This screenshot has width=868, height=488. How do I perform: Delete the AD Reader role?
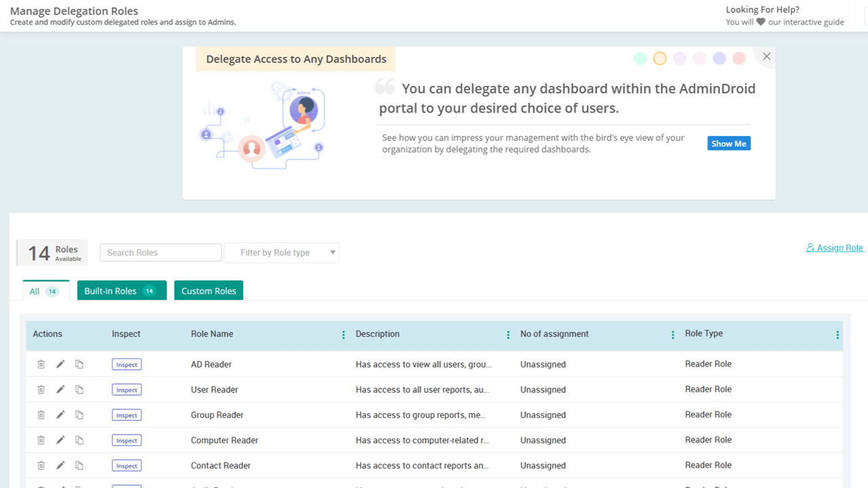[41, 364]
